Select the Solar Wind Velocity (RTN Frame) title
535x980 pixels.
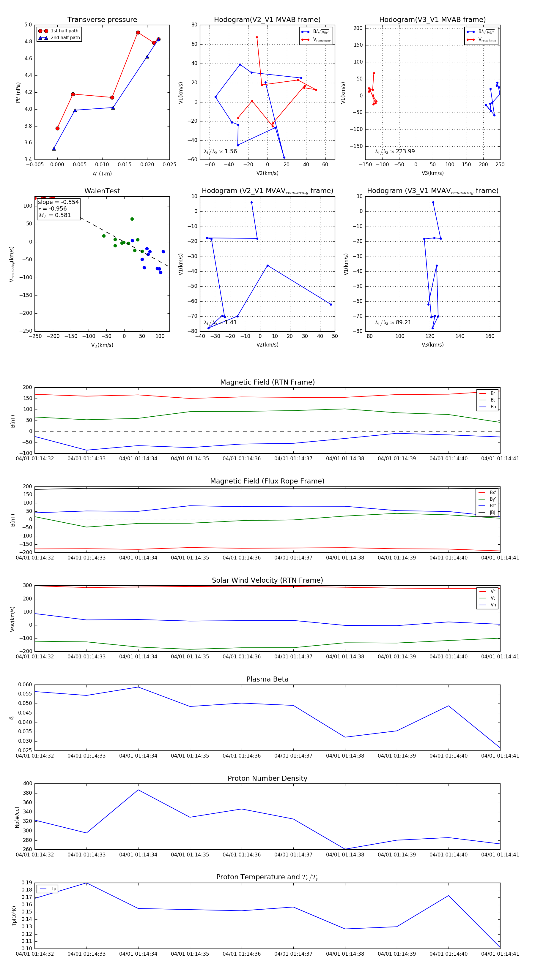tap(267, 580)
